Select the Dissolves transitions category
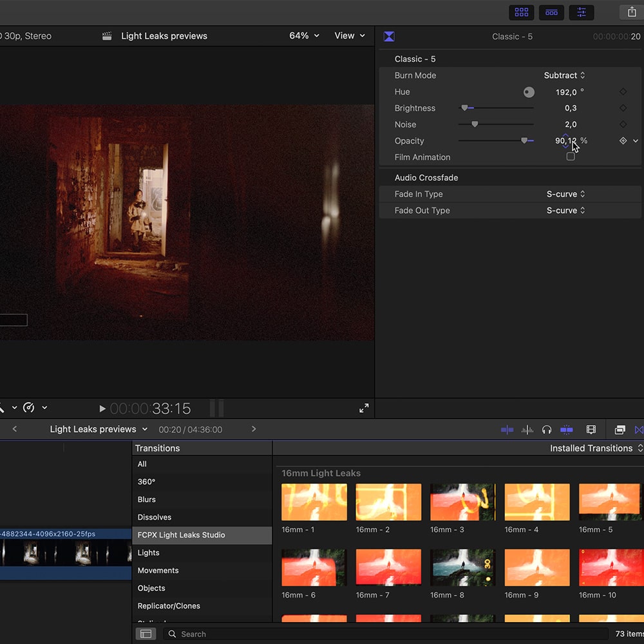The height and width of the screenshot is (644, 644). (155, 517)
